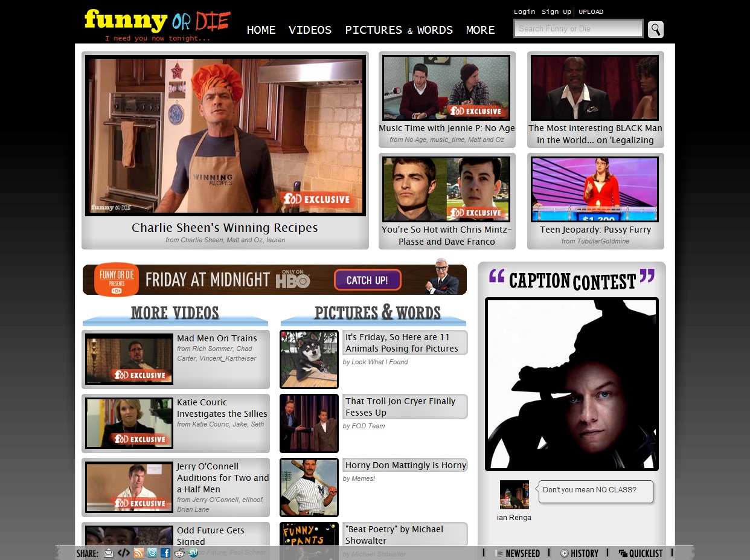
Task: Open the QUICKLIST panel in bottom bar
Action: [x=640, y=553]
